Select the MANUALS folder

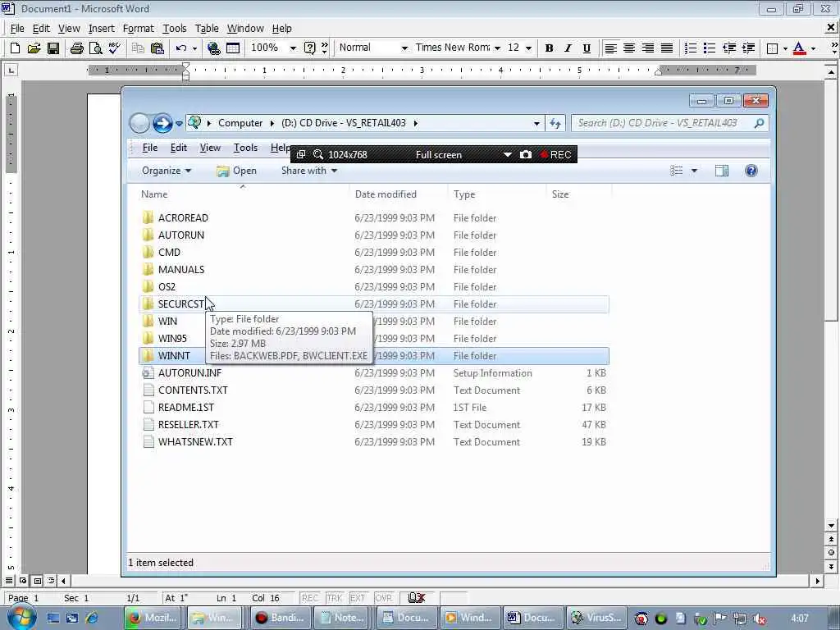[x=181, y=269]
